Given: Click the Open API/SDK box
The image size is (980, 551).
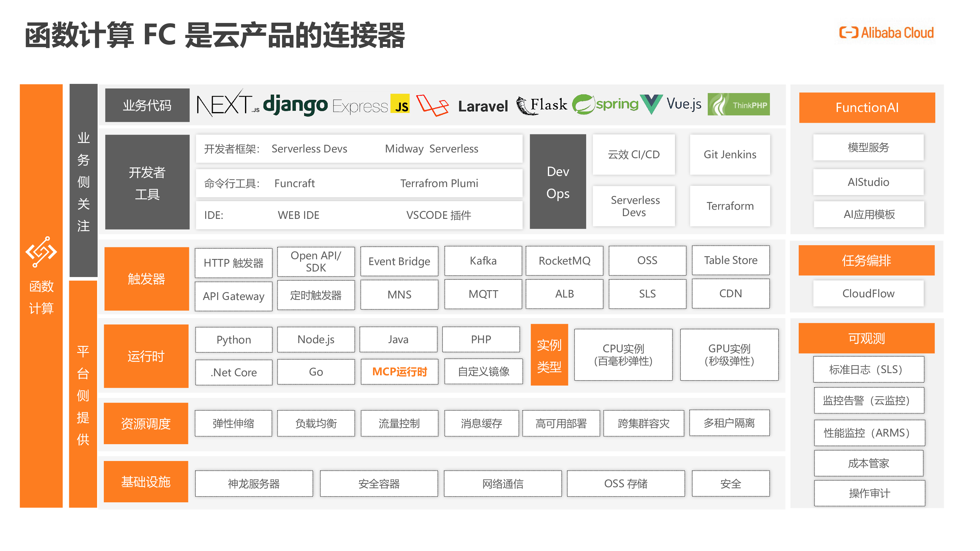Looking at the screenshot, I should 316,262.
